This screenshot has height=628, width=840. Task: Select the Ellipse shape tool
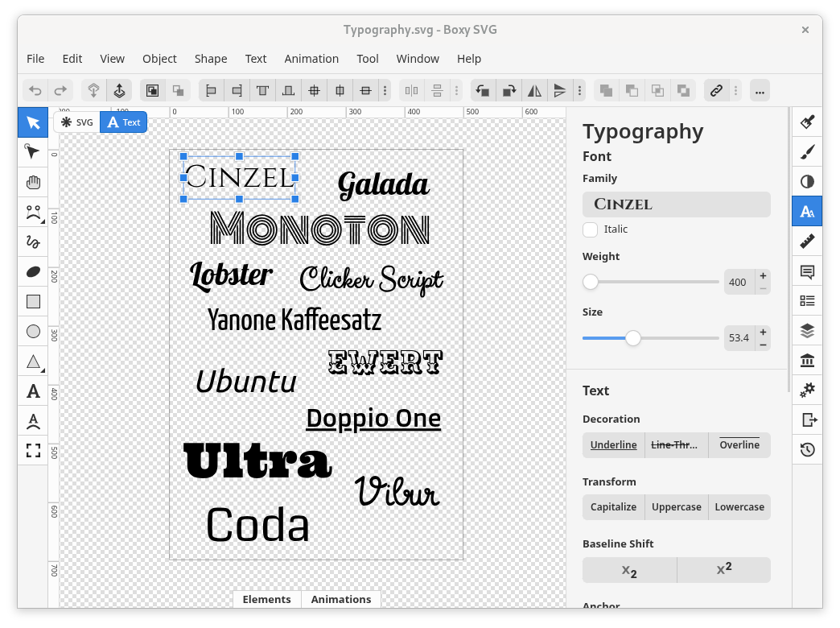pos(33,332)
